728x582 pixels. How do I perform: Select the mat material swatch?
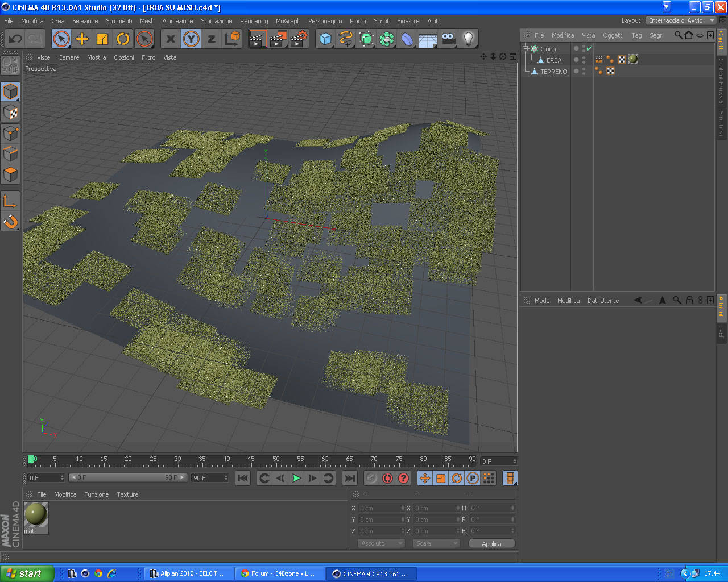click(36, 515)
